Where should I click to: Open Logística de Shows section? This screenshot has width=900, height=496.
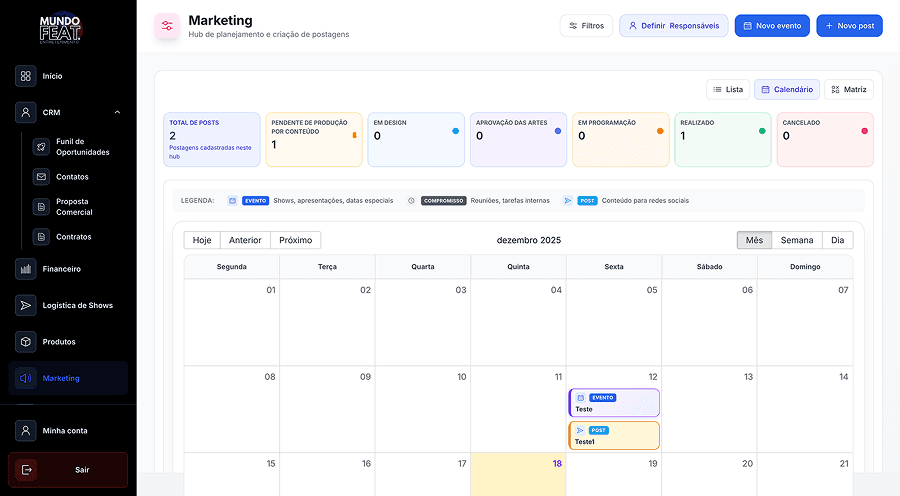click(x=77, y=305)
